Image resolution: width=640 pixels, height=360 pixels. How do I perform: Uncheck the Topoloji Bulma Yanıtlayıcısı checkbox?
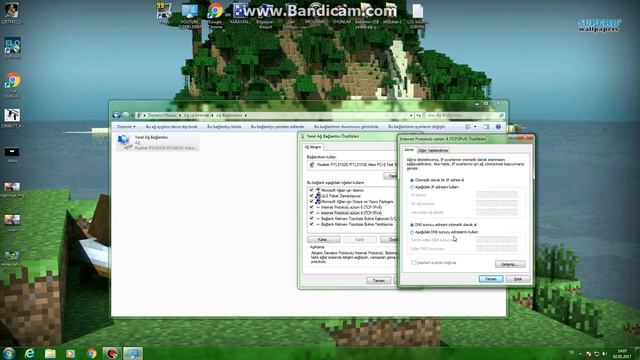tap(312, 224)
